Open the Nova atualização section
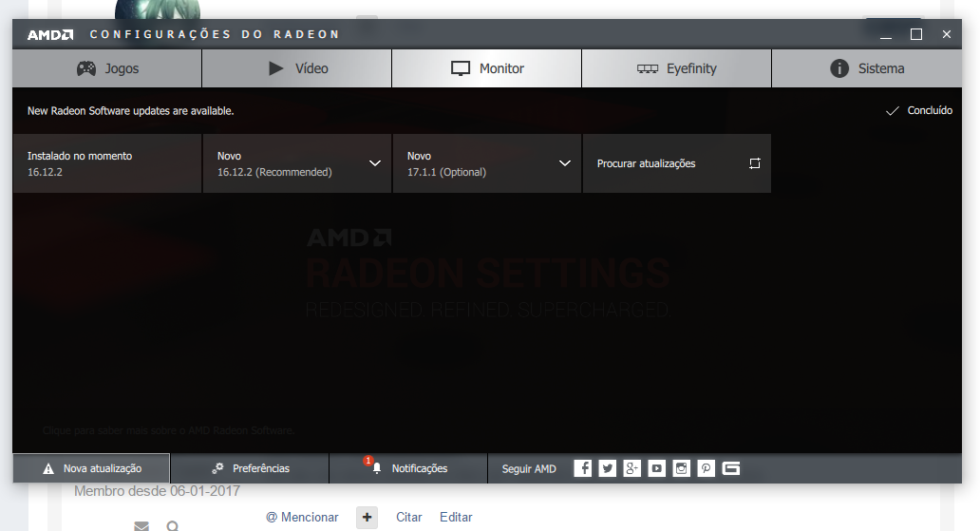Viewport: 980px width, 531px height. pos(91,468)
